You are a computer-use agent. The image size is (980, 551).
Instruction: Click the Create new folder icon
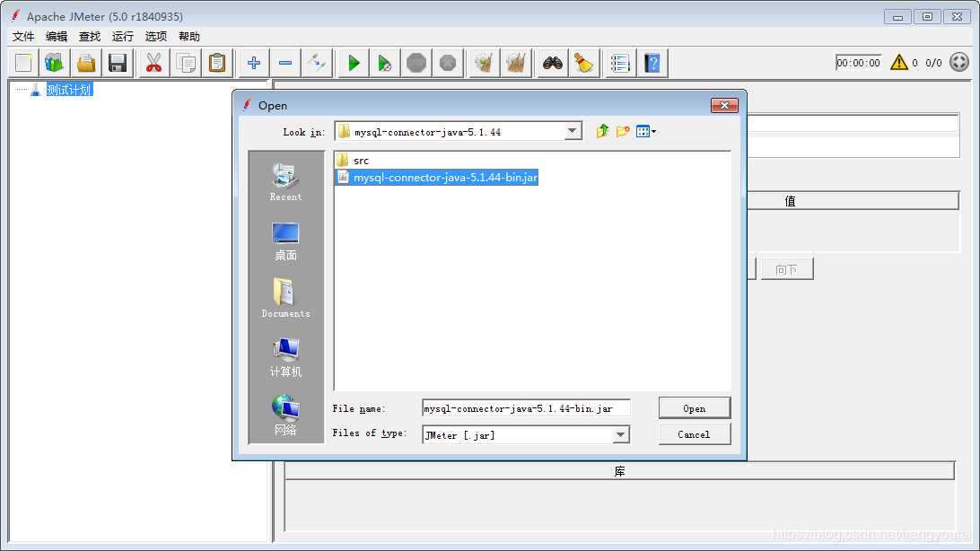(x=623, y=131)
